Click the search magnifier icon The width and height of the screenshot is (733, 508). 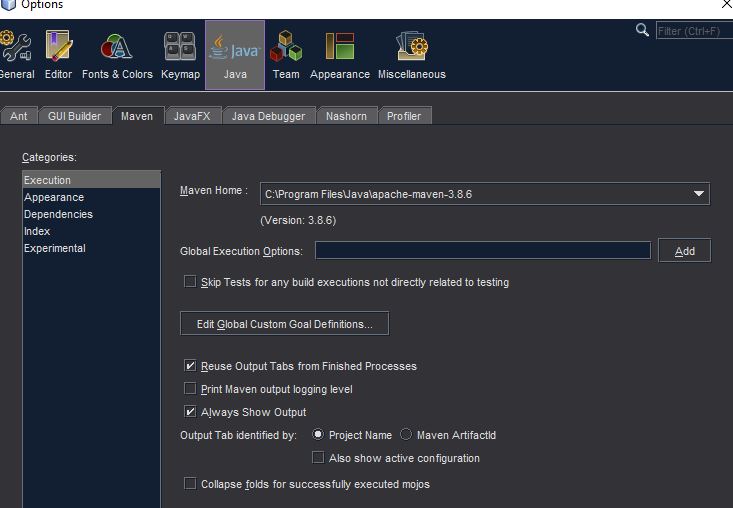[642, 30]
